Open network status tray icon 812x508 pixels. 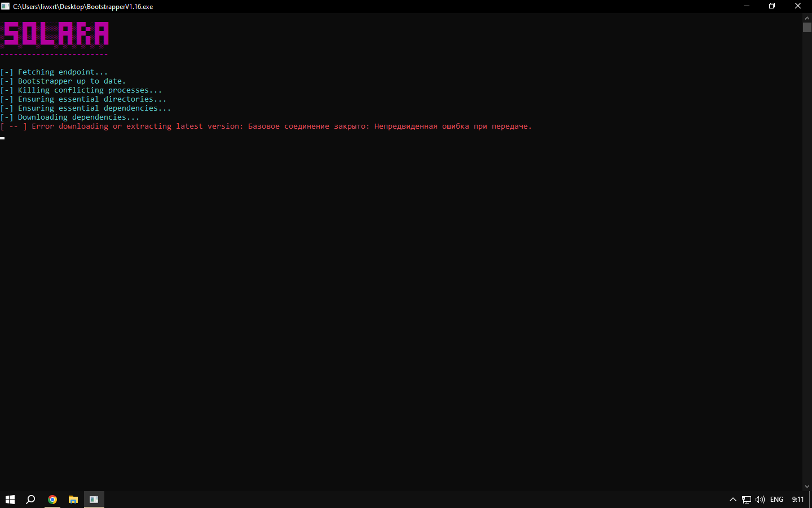click(747, 500)
